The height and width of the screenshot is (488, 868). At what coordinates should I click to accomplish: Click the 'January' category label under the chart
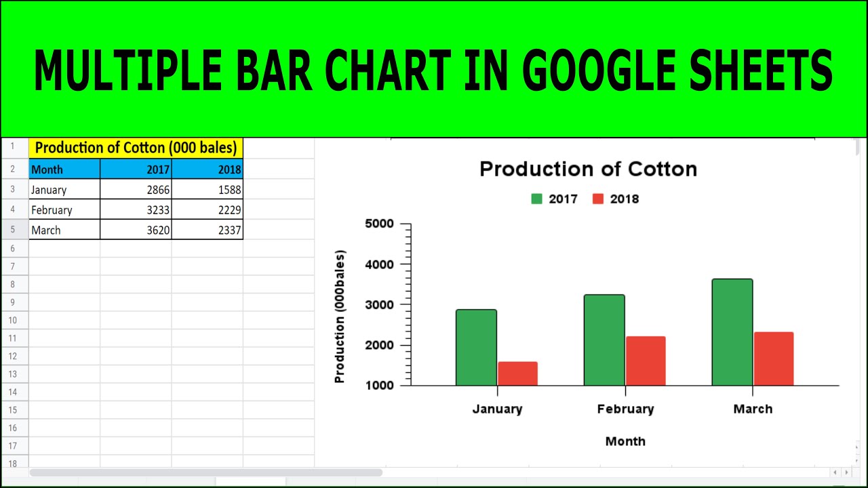(x=497, y=409)
